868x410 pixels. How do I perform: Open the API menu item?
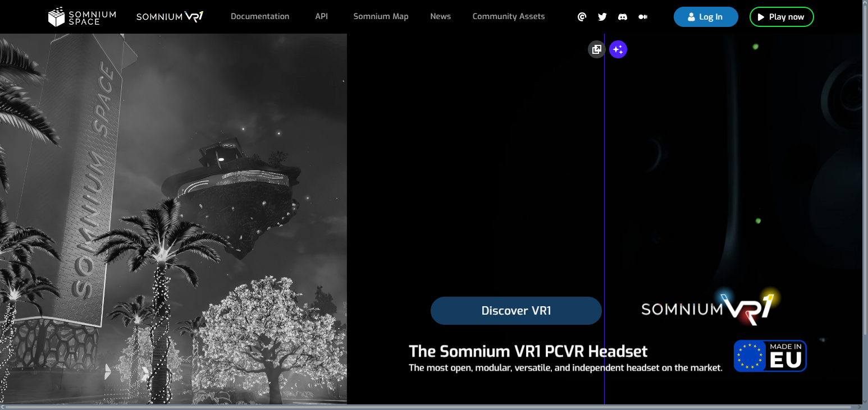[322, 16]
